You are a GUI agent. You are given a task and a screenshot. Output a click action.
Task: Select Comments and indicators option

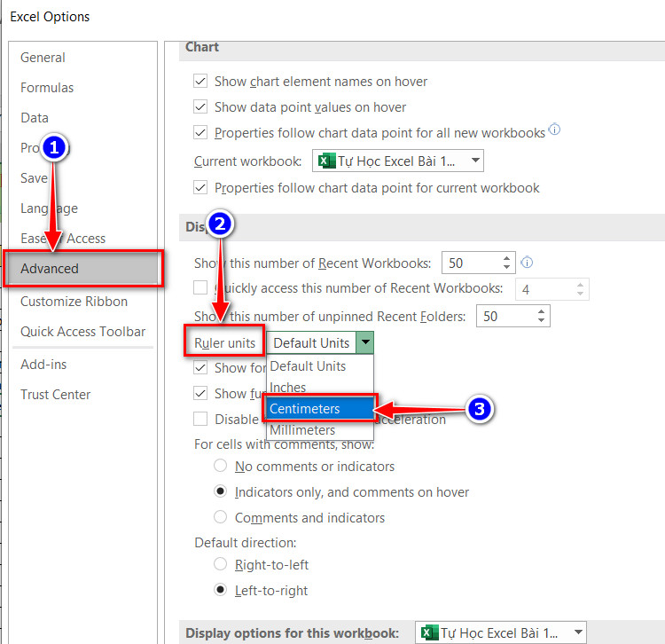click(220, 517)
